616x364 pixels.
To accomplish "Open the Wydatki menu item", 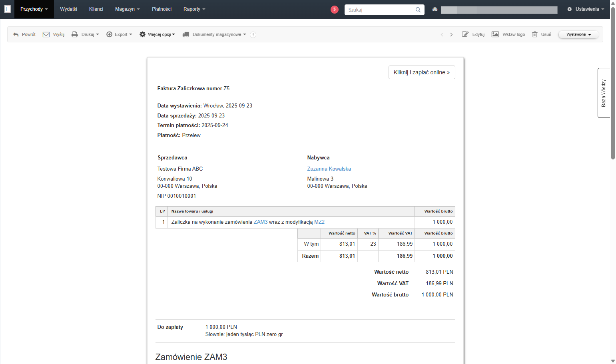I will coord(69,9).
